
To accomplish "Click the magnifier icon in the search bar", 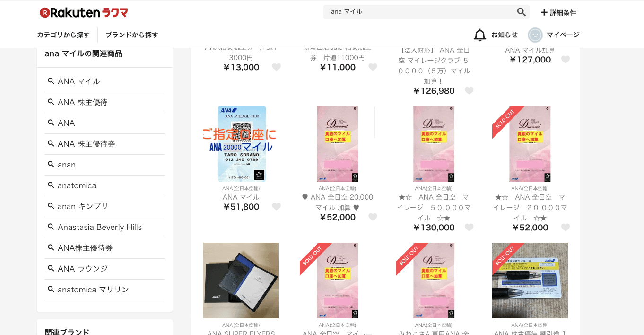I will point(521,12).
